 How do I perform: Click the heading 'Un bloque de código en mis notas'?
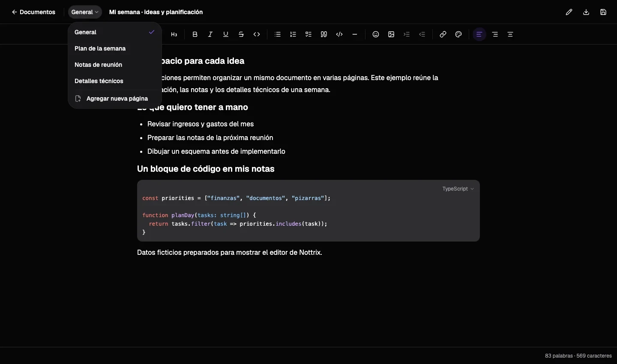206,169
